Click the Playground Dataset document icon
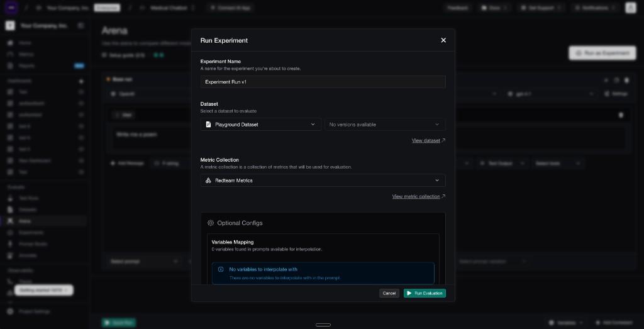This screenshot has width=644, height=329. click(208, 125)
